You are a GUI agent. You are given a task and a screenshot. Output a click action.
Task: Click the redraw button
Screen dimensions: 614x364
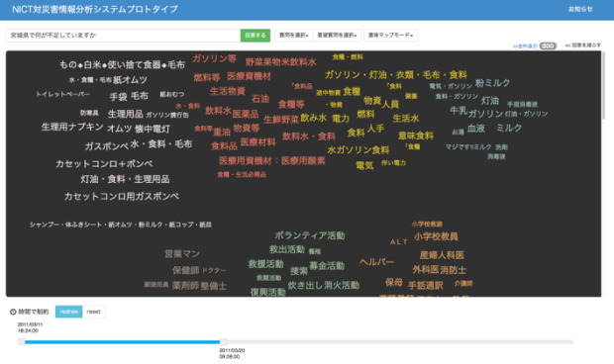pyautogui.click(x=69, y=312)
